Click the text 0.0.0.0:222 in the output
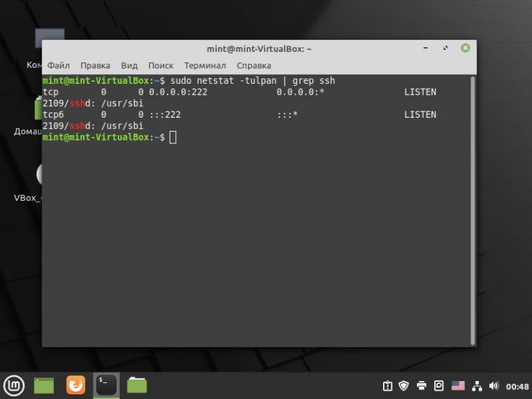This screenshot has width=532, height=399. (x=178, y=92)
